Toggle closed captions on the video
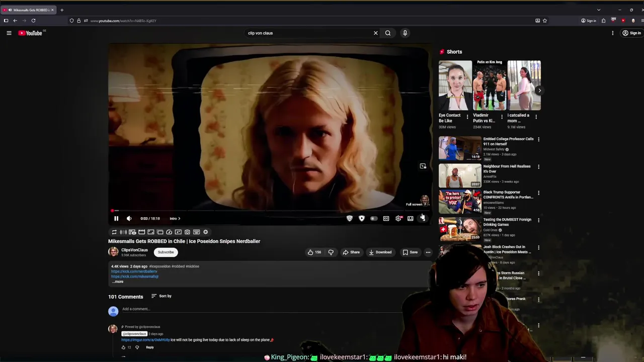The image size is (644, 362). [386, 218]
